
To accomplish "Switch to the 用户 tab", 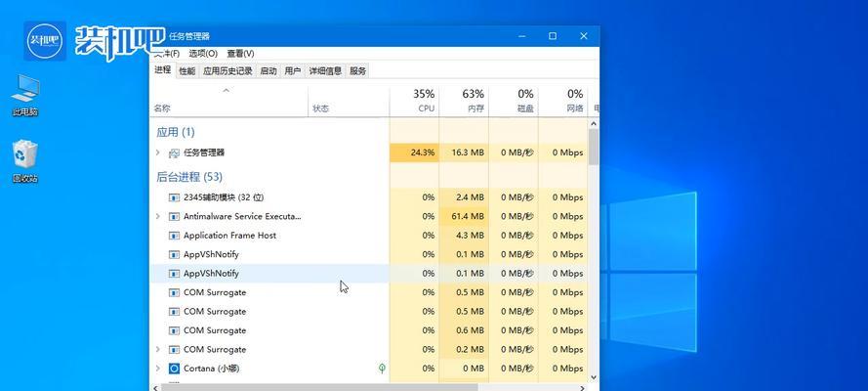I will click(x=293, y=71).
